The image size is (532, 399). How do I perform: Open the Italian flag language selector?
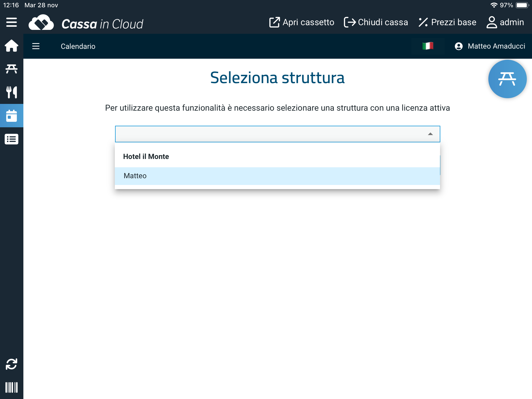tap(428, 46)
